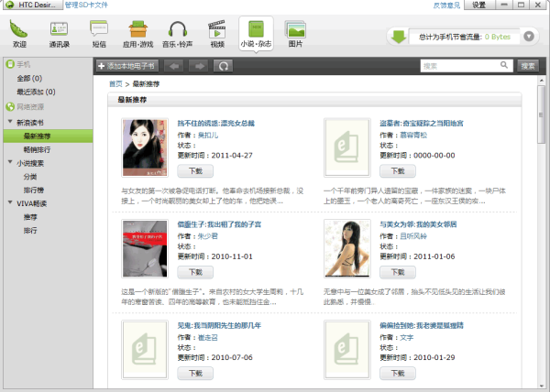
Task: Click the 搜索 button beside the search box
Action: pyautogui.click(x=528, y=66)
